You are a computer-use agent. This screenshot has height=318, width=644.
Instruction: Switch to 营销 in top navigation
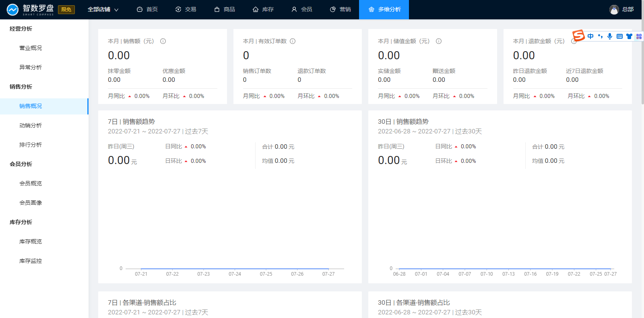click(340, 10)
